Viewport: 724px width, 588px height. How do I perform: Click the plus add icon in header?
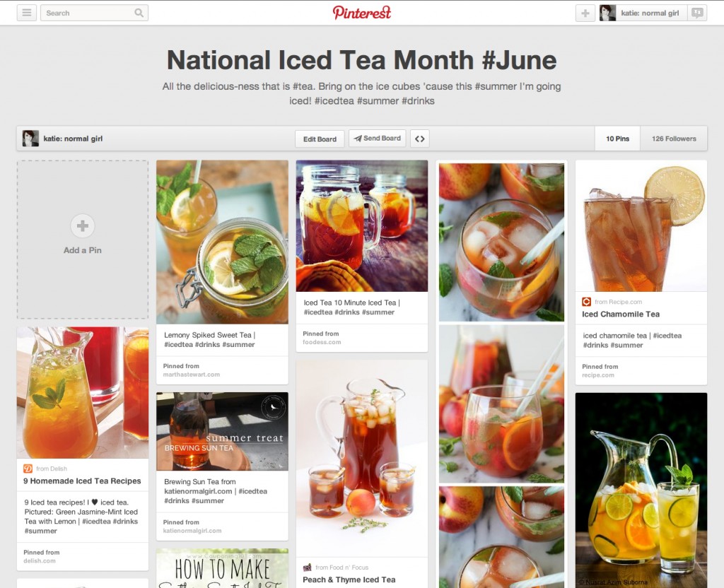point(585,13)
